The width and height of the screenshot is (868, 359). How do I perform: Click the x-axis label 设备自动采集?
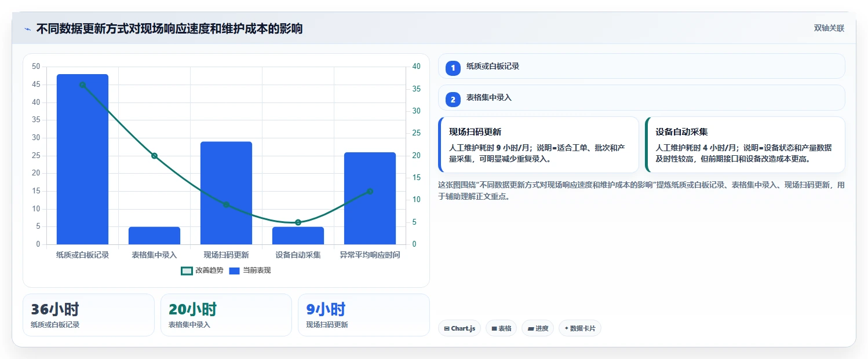[x=298, y=255]
